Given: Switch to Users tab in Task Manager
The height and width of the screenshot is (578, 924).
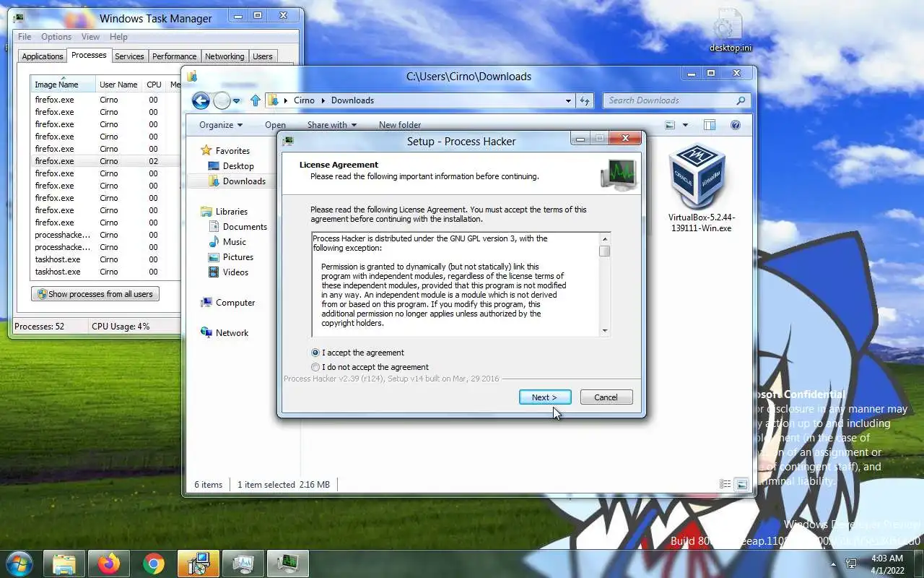Looking at the screenshot, I should (x=263, y=56).
